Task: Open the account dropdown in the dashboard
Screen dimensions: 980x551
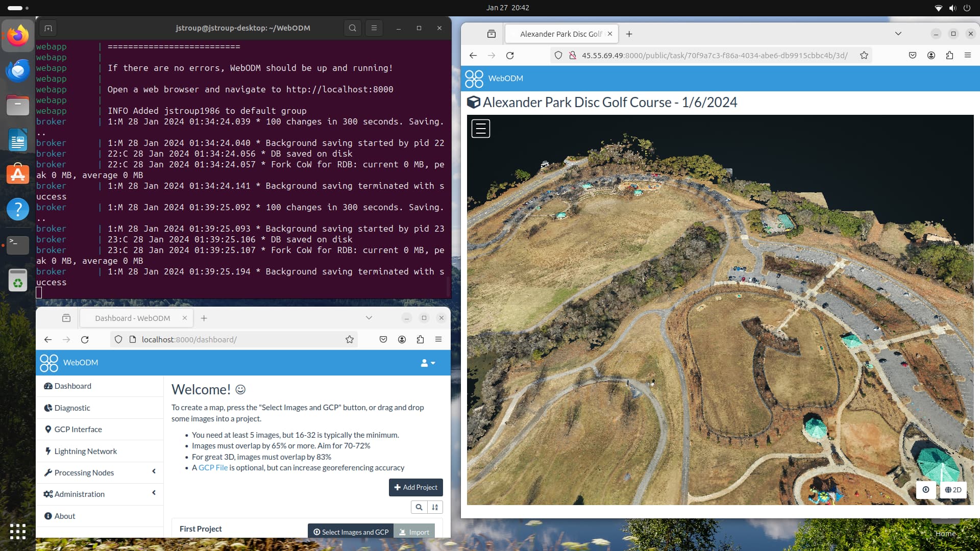Action: 428,363
